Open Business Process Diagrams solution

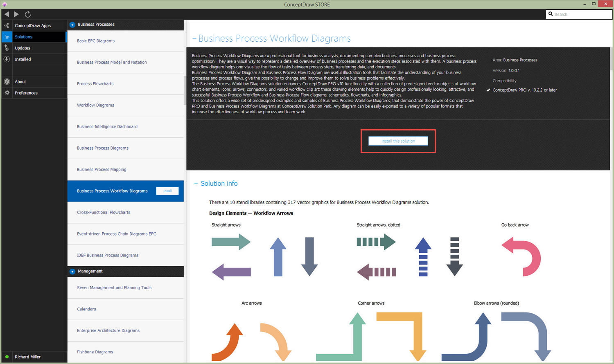coord(125,148)
